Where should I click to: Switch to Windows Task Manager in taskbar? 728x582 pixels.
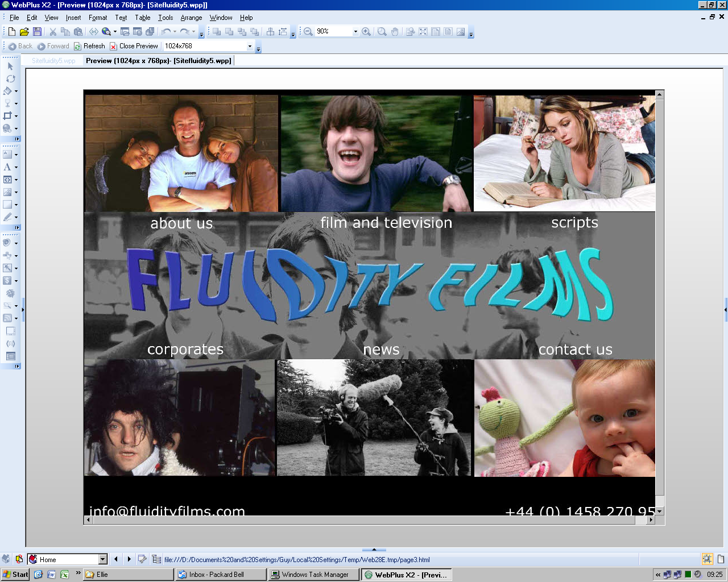click(315, 575)
